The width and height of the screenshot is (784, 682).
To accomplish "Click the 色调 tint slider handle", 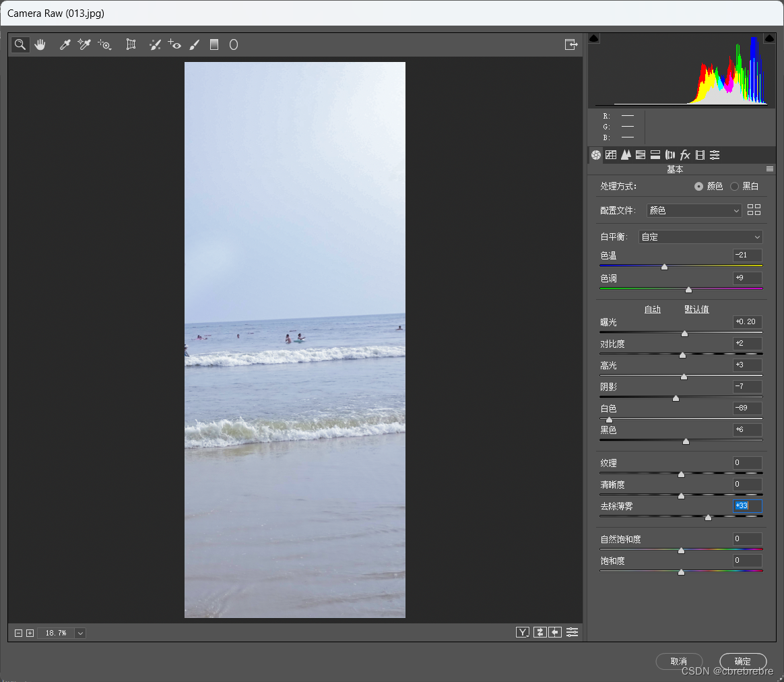I will point(688,290).
